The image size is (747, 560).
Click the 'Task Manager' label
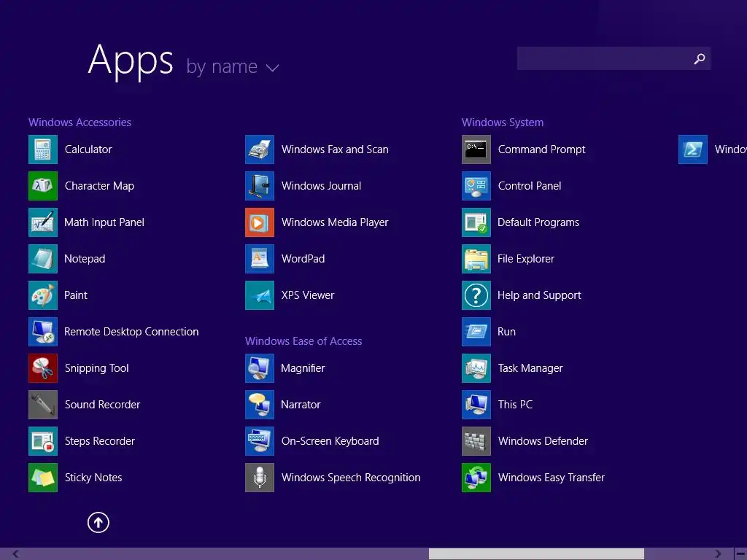pos(530,368)
